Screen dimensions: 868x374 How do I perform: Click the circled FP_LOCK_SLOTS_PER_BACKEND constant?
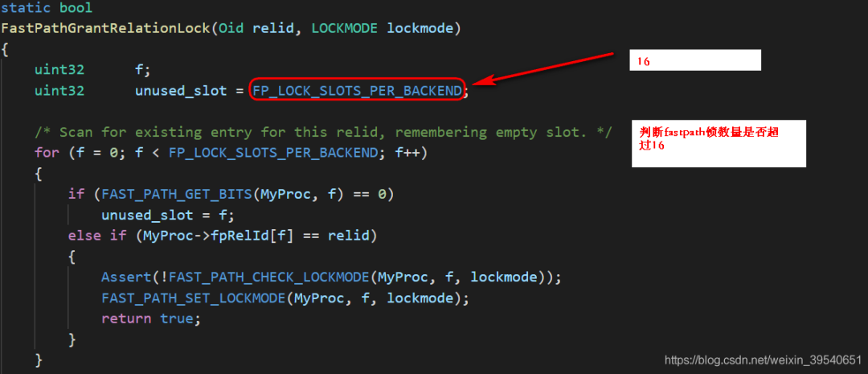(x=357, y=90)
